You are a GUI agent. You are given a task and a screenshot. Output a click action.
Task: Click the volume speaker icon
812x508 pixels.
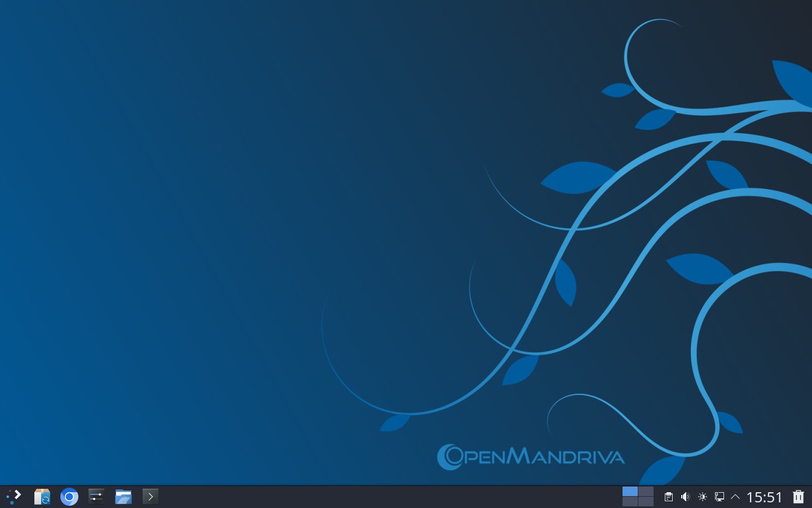[x=685, y=497]
